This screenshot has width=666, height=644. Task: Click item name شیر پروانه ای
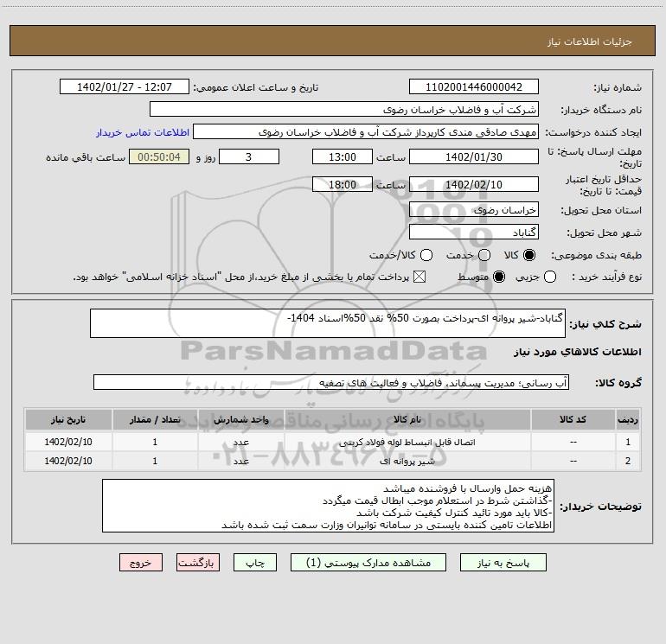click(x=407, y=461)
